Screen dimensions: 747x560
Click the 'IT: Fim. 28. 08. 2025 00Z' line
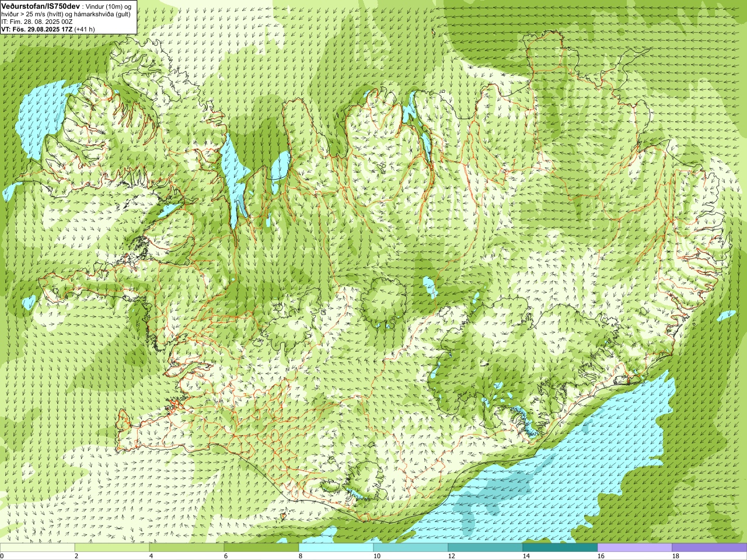tap(37, 22)
